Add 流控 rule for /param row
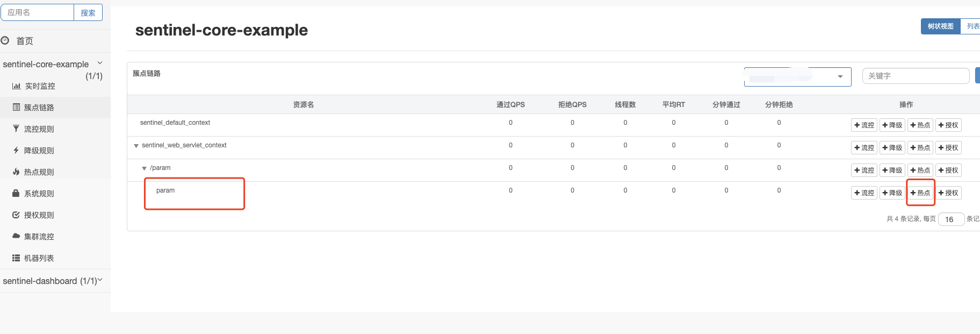 tap(864, 170)
